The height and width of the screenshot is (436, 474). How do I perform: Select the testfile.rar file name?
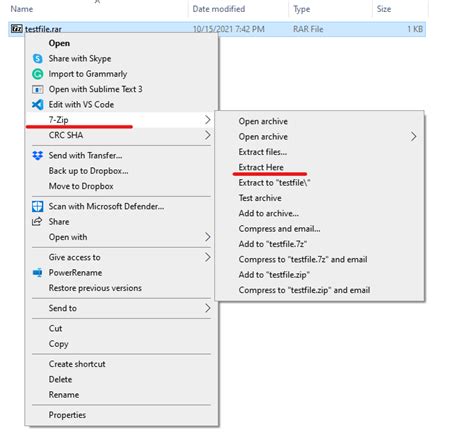(x=43, y=29)
